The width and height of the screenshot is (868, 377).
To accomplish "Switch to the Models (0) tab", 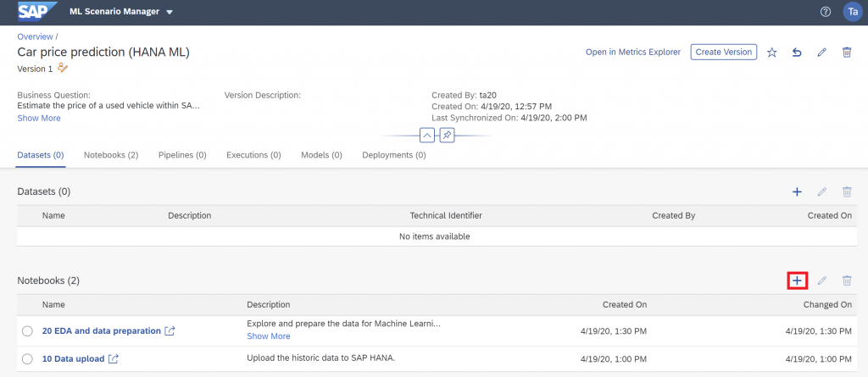I will [321, 155].
